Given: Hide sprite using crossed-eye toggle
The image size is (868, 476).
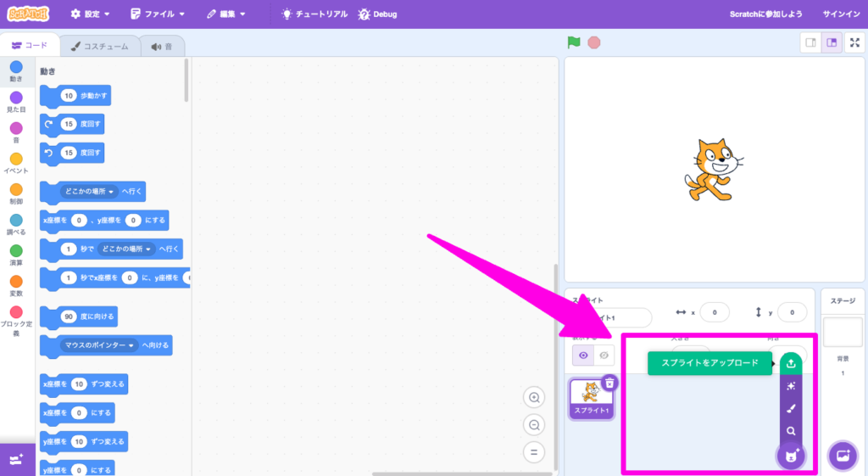Looking at the screenshot, I should tap(604, 356).
